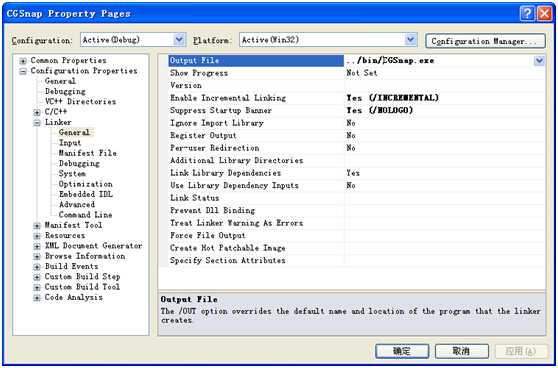This screenshot has height=368, width=558.
Task: Expand the Resources node
Action: click(x=37, y=236)
